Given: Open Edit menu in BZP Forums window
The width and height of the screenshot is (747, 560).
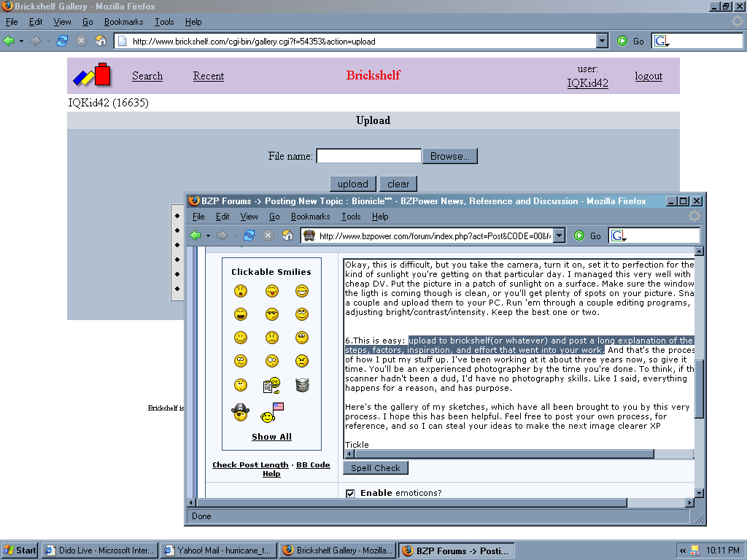Looking at the screenshot, I should [x=222, y=217].
